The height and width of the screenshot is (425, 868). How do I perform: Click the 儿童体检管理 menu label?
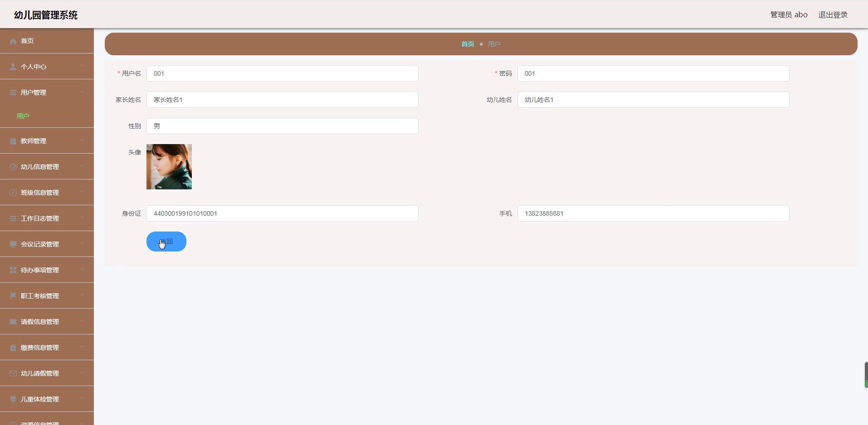tap(40, 399)
